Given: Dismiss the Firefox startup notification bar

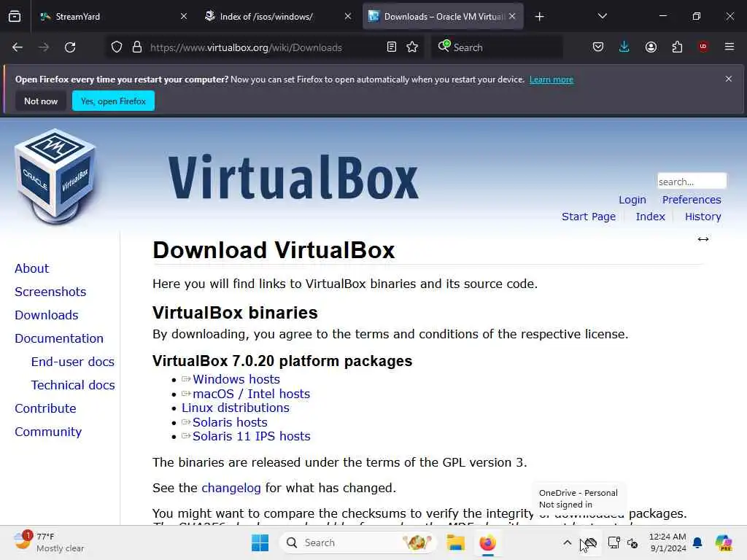Looking at the screenshot, I should click(x=729, y=79).
